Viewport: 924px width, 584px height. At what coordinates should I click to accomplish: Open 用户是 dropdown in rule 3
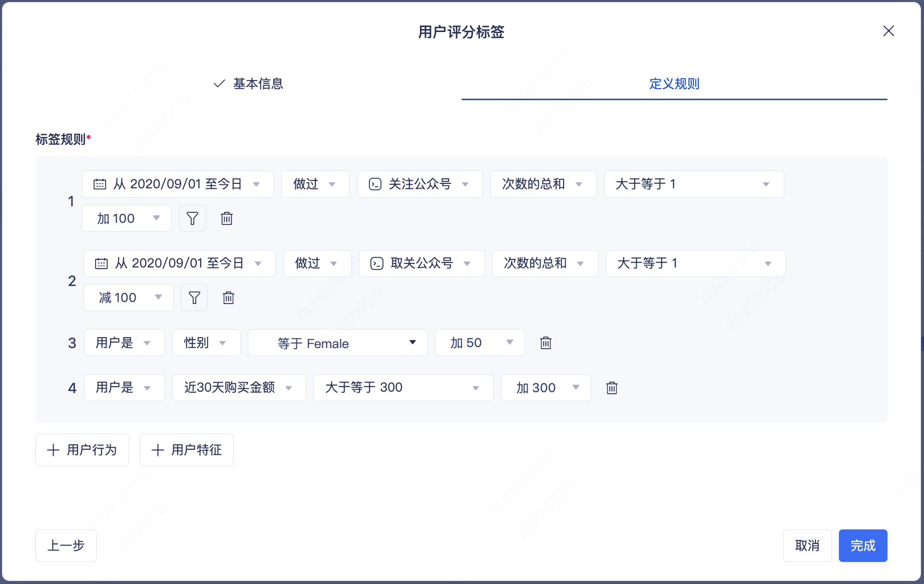point(125,343)
